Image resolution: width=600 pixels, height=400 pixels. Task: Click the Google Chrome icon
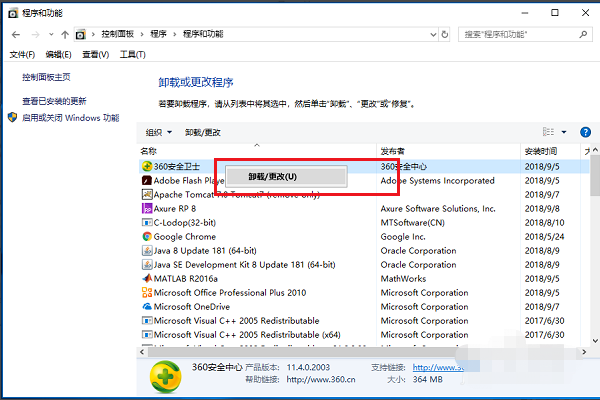(x=147, y=237)
